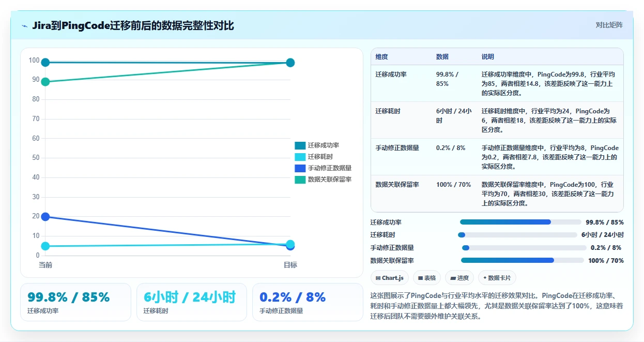This screenshot has width=644, height=342.
Task: Click the 手动修正数据量 legend label
Action: 330,168
